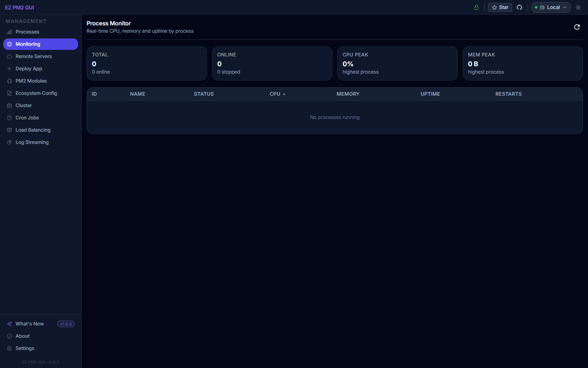Click the Cron Jobs clock icon
The height and width of the screenshot is (368, 588).
tap(9, 118)
